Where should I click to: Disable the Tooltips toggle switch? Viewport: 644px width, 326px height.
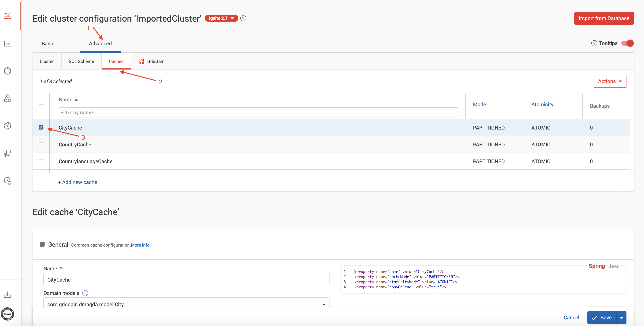tap(627, 43)
